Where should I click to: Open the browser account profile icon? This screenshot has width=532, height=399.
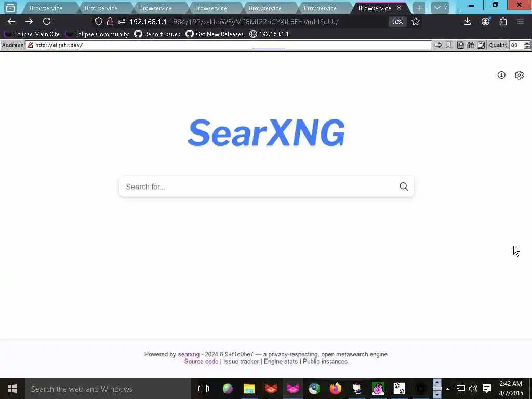486,22
